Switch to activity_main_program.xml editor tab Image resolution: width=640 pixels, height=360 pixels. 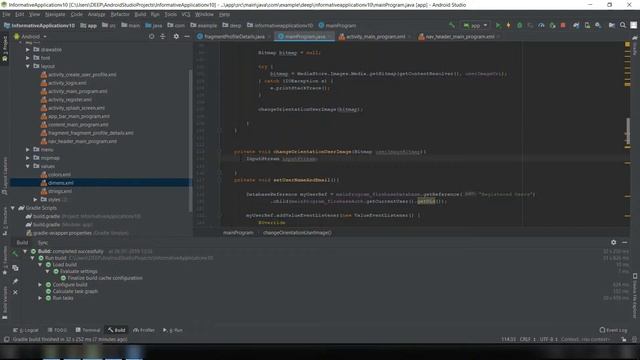375,36
